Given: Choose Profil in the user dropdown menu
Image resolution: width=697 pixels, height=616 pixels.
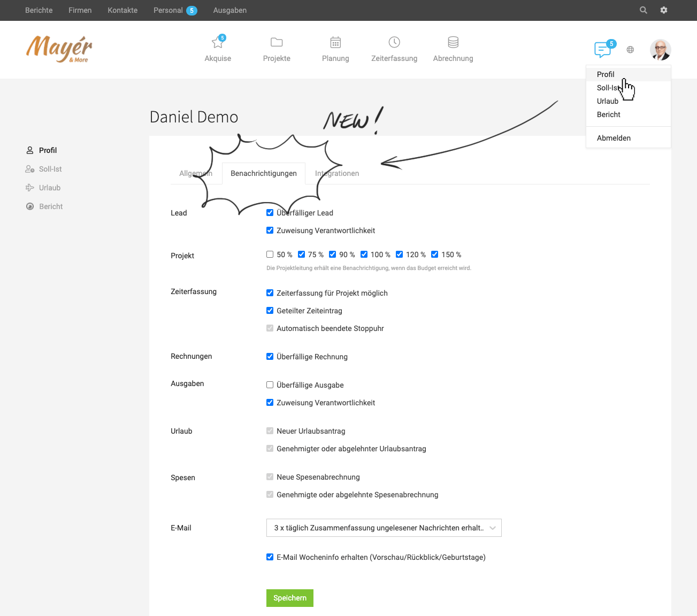Looking at the screenshot, I should coord(629,74).
